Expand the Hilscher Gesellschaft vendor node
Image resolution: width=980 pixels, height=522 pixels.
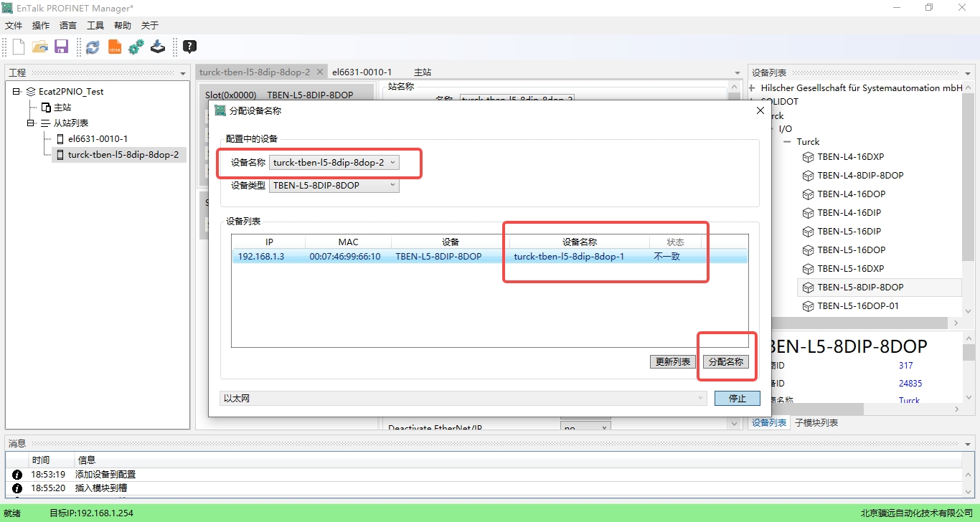(753, 88)
